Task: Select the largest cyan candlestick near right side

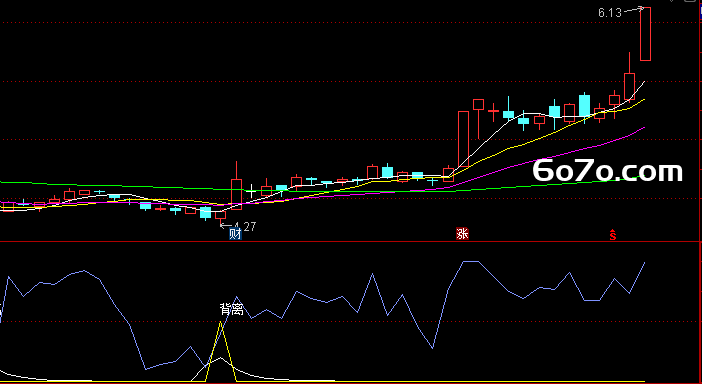Action: 584,105
